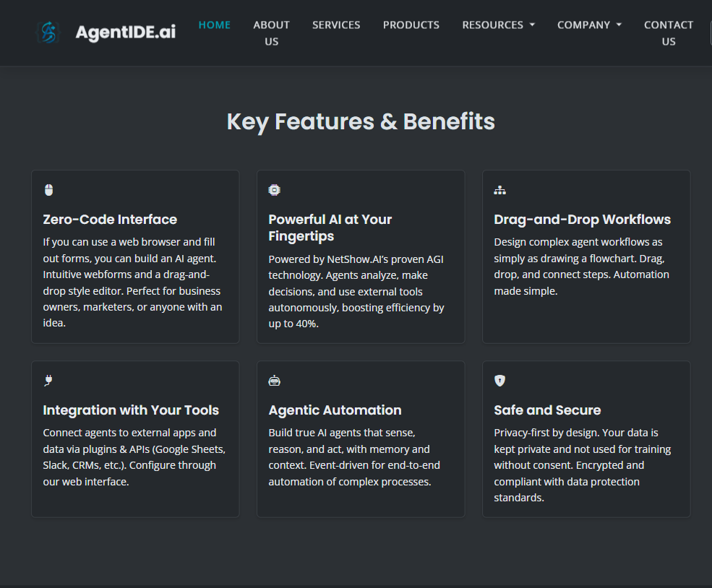
Task: Click the sitemap icon above Drag-and-Drop Workflows
Action: [x=499, y=190]
